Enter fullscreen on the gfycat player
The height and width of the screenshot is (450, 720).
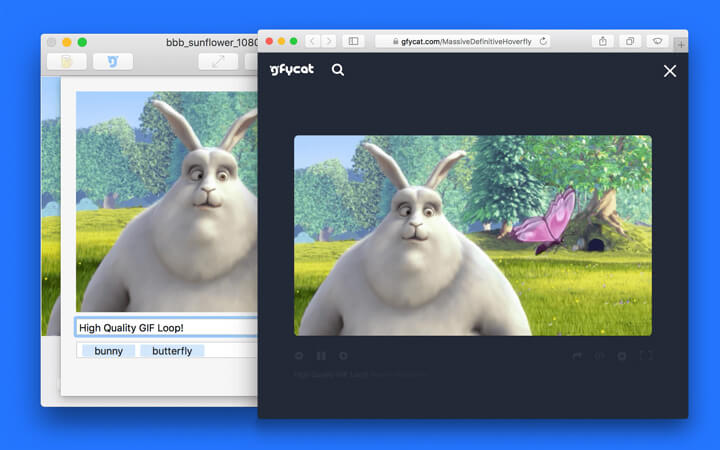[646, 356]
